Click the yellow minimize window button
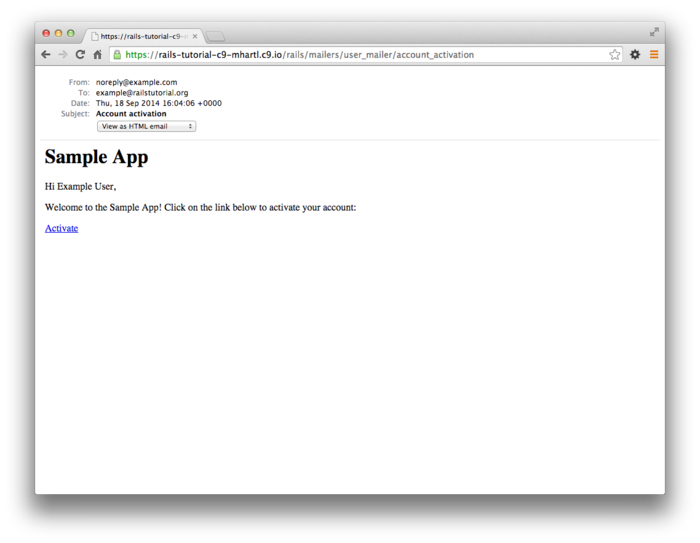 point(58,33)
